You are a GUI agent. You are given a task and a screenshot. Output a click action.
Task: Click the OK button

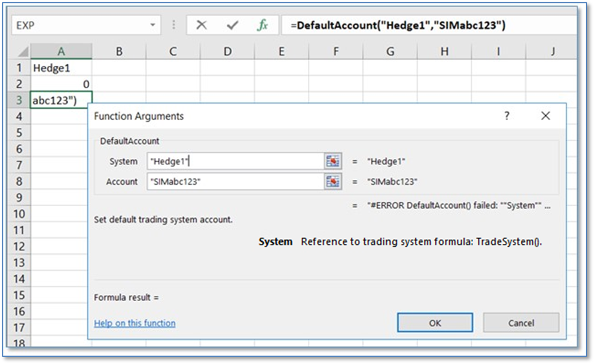(435, 323)
